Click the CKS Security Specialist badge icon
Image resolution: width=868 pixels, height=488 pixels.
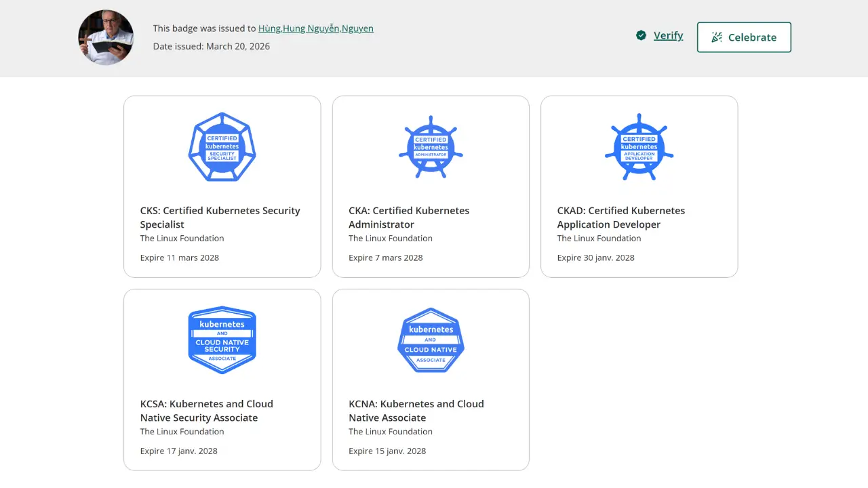click(x=222, y=147)
